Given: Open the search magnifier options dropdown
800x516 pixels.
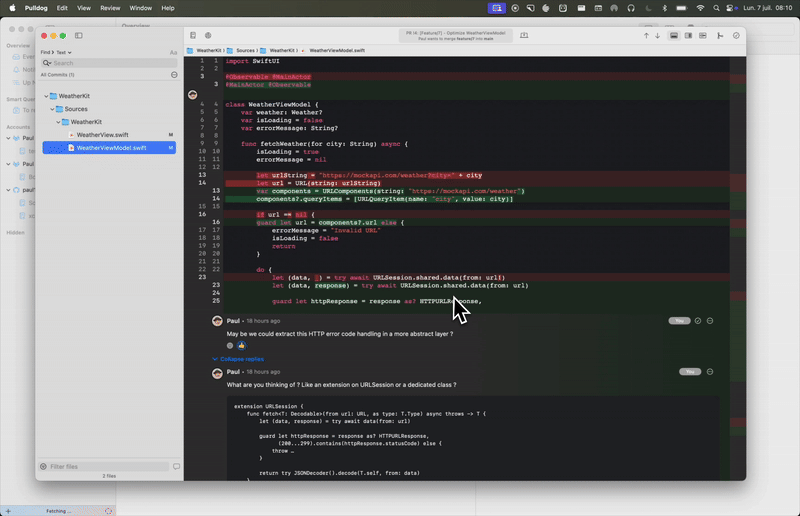Looking at the screenshot, I should (47, 63).
